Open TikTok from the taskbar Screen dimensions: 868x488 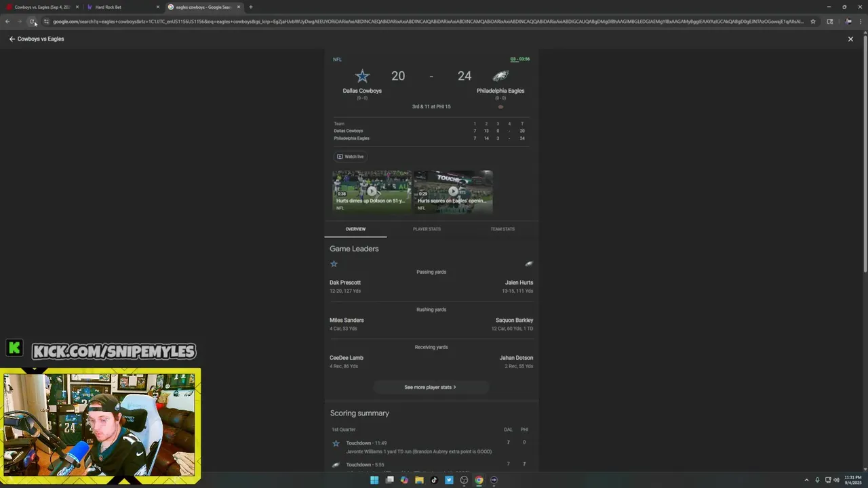pyautogui.click(x=434, y=480)
